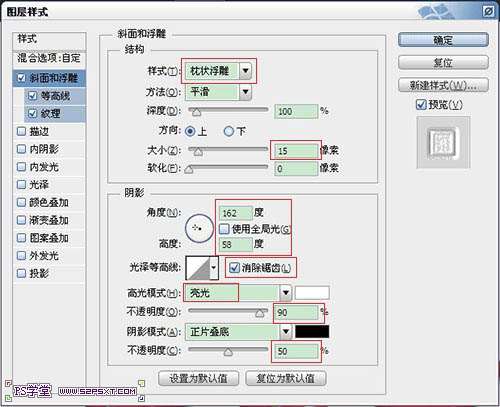Viewport: 500px width, 407px height.
Task: Click the white highlight color swatch
Action: 312,293
